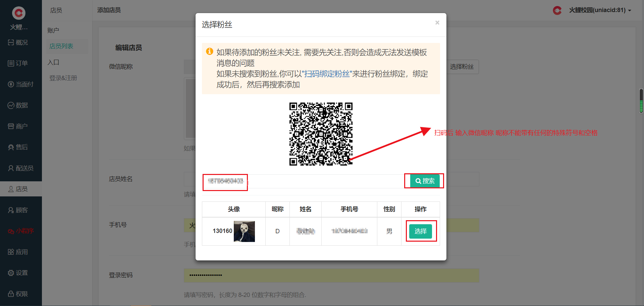The width and height of the screenshot is (644, 306).
Task: Open the 配送员 sidebar item
Action: (x=21, y=168)
